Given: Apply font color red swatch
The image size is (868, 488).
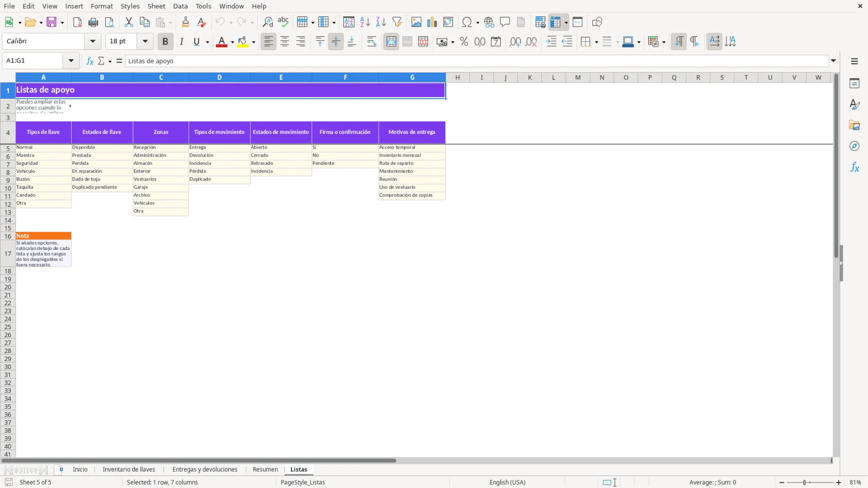Looking at the screenshot, I should coord(221,42).
